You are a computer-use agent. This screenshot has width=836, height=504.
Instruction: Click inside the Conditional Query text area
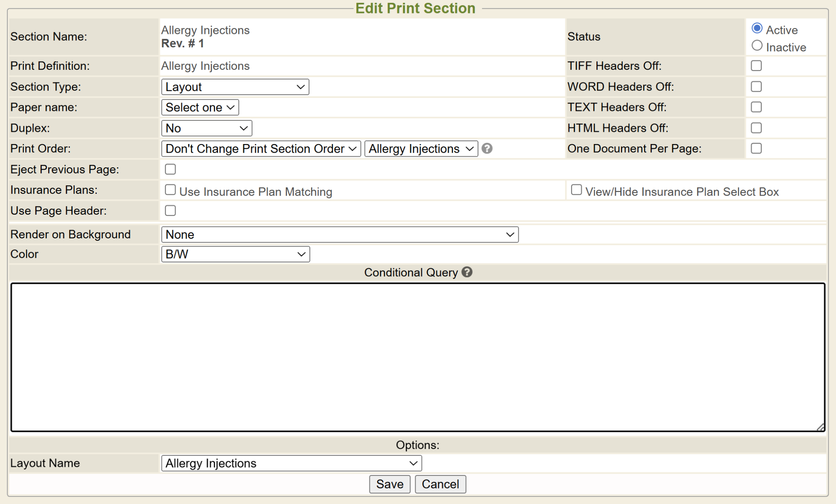pos(417,357)
